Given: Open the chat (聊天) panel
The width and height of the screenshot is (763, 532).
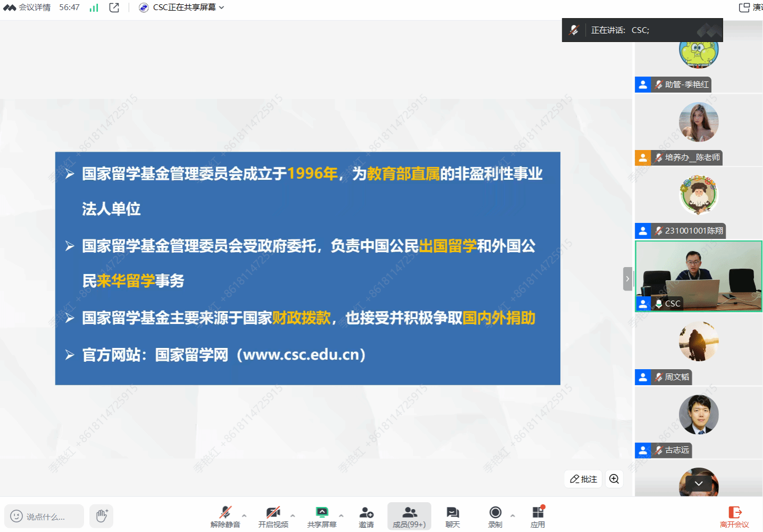Looking at the screenshot, I should [452, 516].
